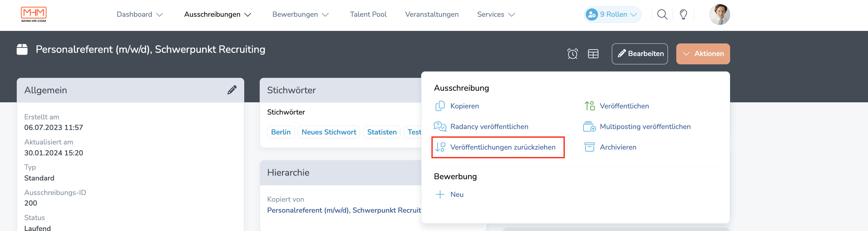
Task: Click the Neues Stichwort tag
Action: coord(329,132)
